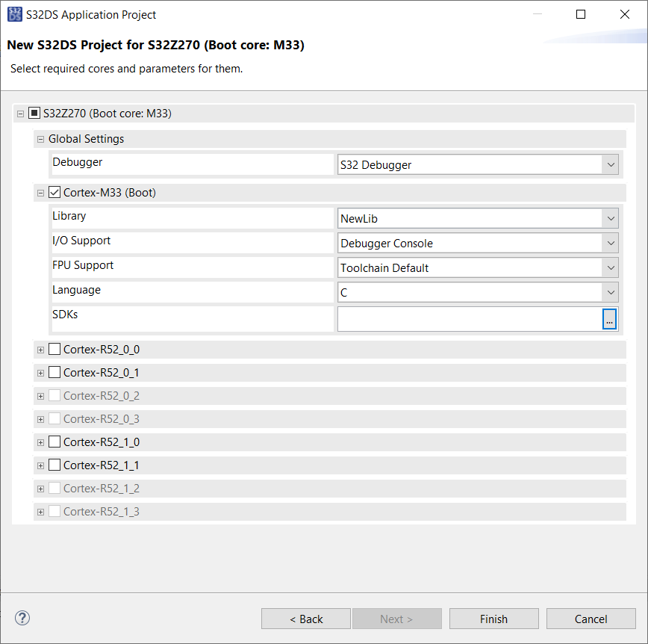The width and height of the screenshot is (648, 644).
Task: Disable the Cortex-M33 (Boot) checkbox
Action: (54, 191)
